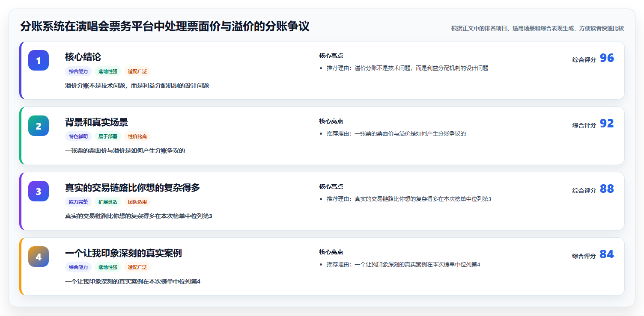Click 核心亮点 label in 背景和真实场景 card
Image resolution: width=644 pixels, height=316 pixels.
[331, 121]
